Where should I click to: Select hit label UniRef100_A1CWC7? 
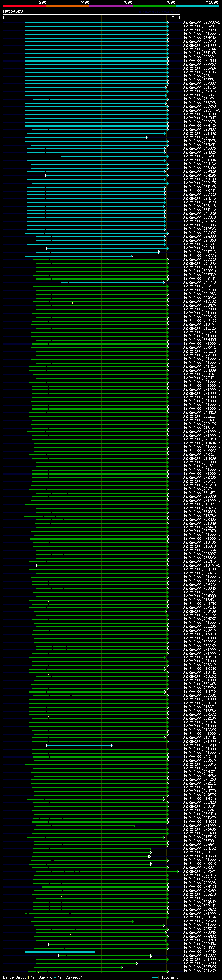[199, 956]
